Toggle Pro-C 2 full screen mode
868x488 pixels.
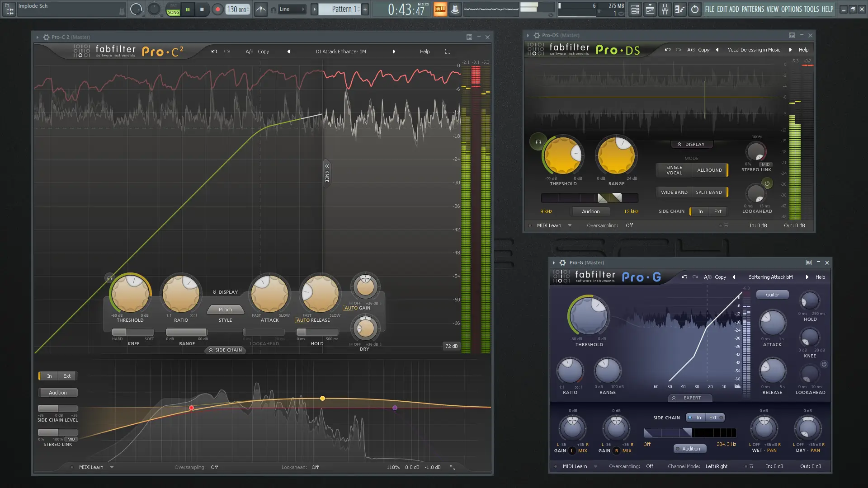pos(448,52)
